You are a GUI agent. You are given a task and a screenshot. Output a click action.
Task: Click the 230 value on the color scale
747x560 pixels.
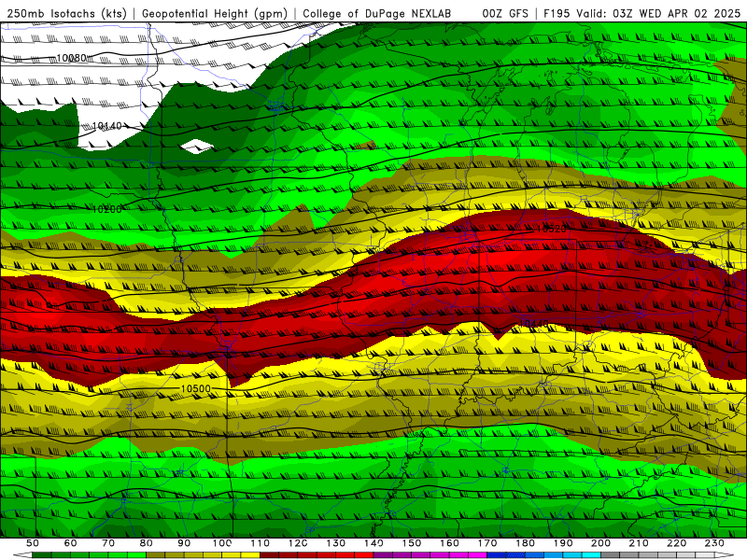click(715, 543)
